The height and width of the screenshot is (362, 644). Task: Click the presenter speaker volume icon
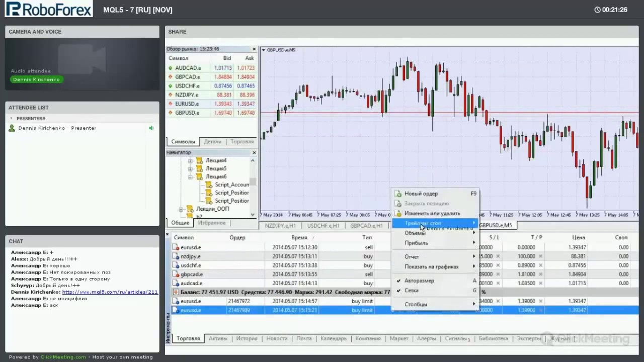[151, 128]
